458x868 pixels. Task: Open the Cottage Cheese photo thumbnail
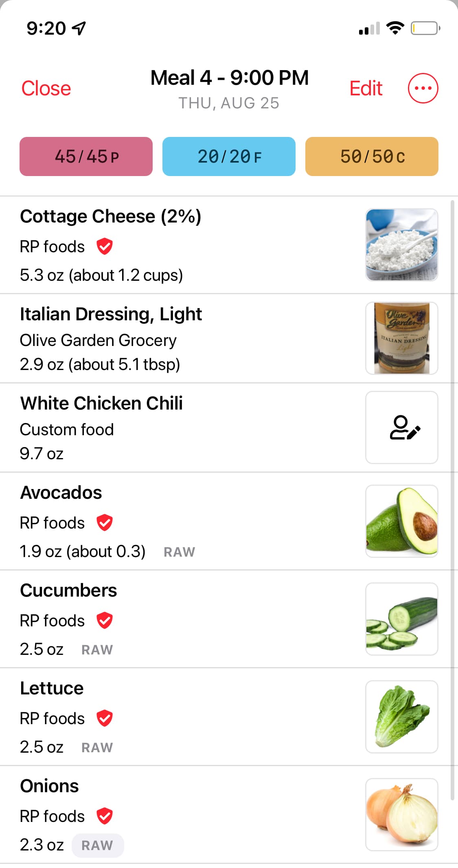(x=402, y=245)
